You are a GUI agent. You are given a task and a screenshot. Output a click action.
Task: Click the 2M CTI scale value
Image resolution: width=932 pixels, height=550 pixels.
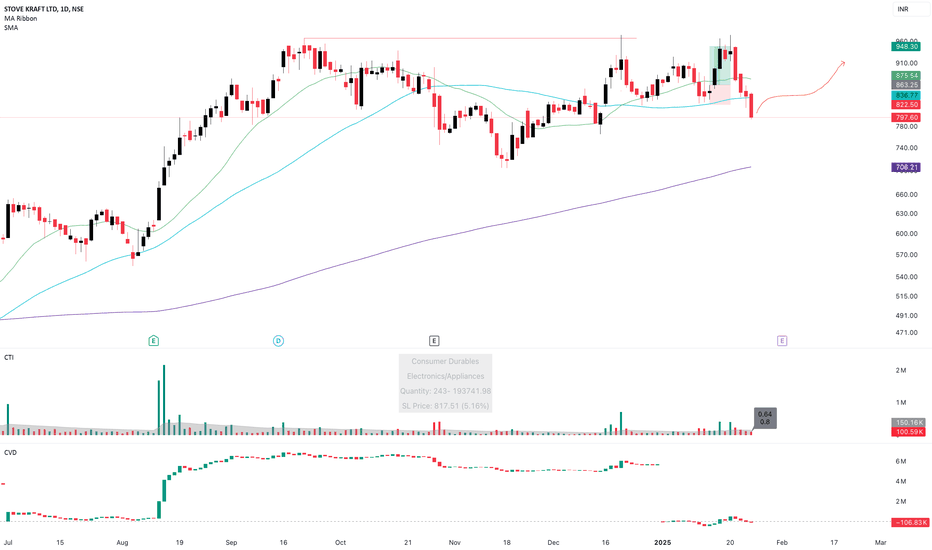pos(901,370)
